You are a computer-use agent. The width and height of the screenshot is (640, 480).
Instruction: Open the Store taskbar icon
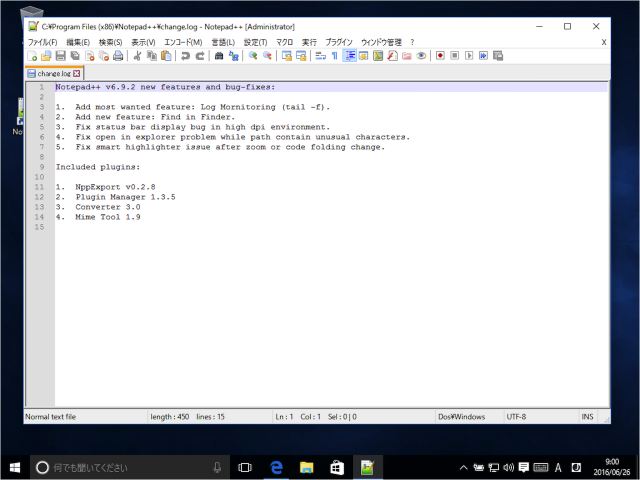coord(337,467)
